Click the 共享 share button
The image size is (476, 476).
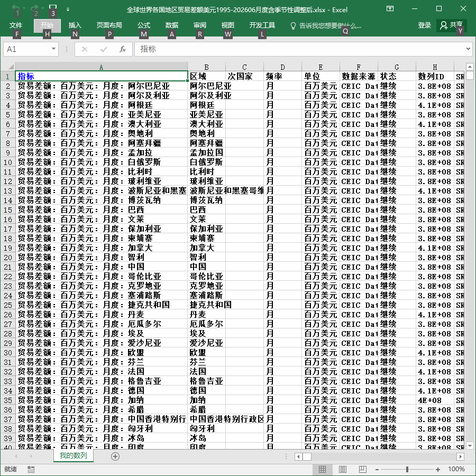451,25
